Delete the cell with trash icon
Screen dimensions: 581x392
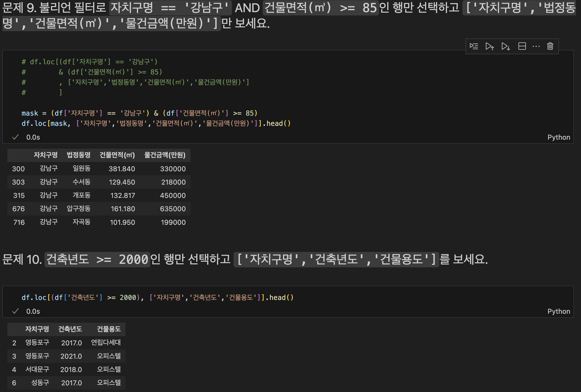pos(550,46)
